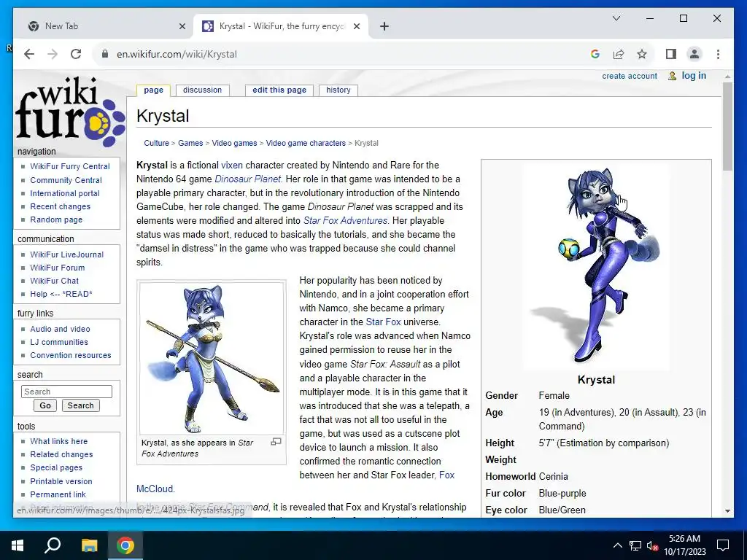Show hidden system tray icons

[x=617, y=545]
